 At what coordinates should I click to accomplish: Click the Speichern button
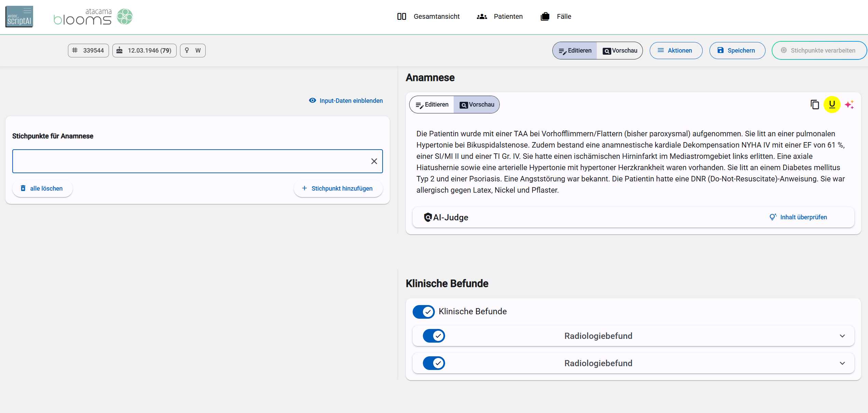click(x=737, y=51)
